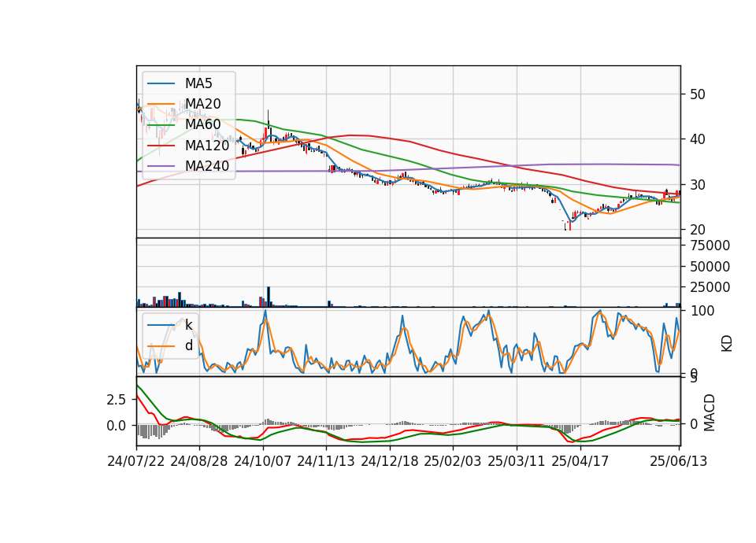Screen dimensions: 756x543
Task: Select the 24/12/18 date tick label
Action: (x=390, y=461)
